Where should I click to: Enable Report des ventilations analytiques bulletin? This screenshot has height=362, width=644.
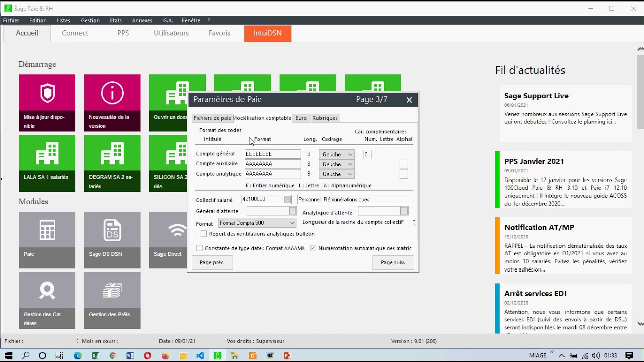204,234
